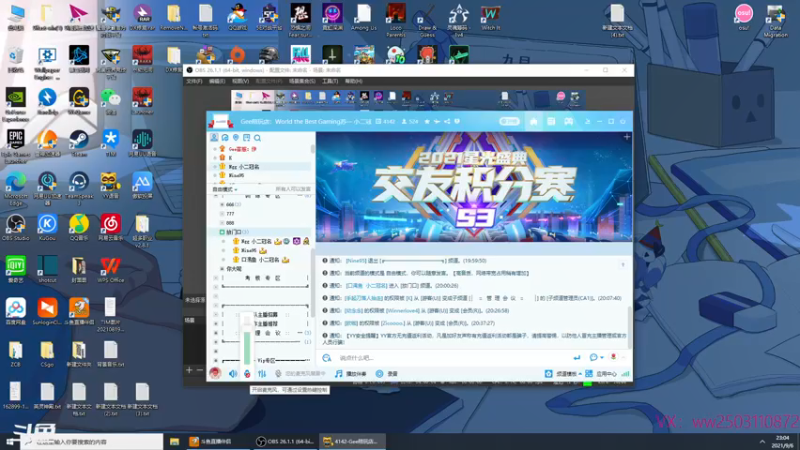Switch to the 4142-Gee taskbar button
Image resolution: width=800 pixels, height=450 pixels.
tap(352, 441)
